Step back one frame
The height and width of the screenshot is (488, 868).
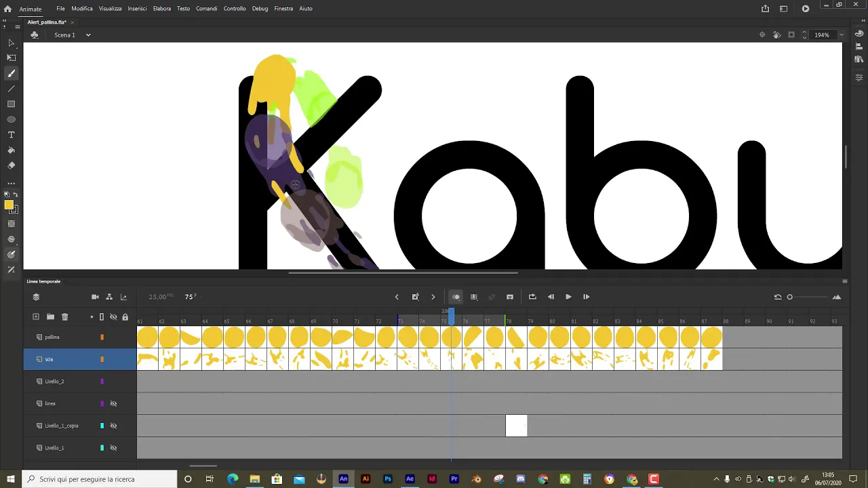coord(551,297)
